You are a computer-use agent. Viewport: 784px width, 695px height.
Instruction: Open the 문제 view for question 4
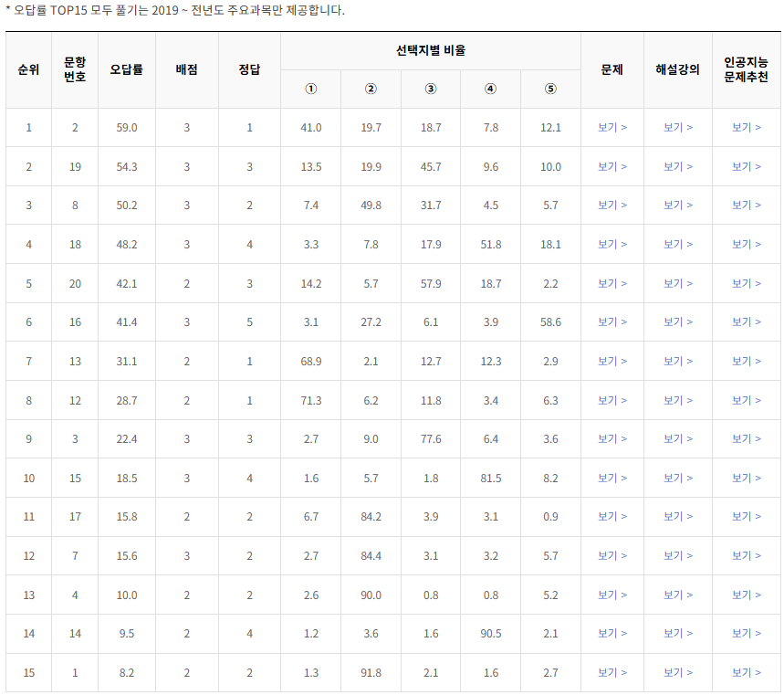point(612,595)
